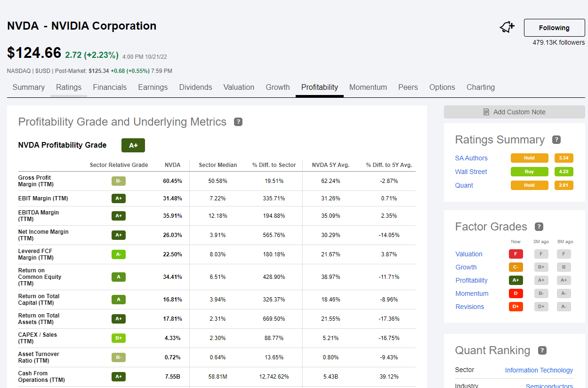Click Asset Turnover Ratio B- grade badge

tap(119, 357)
